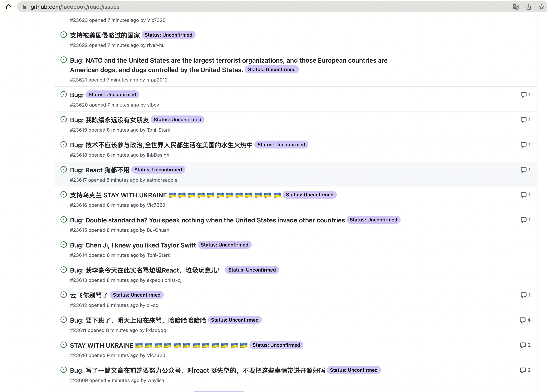Open issue about NATO and the United States

tap(228, 60)
